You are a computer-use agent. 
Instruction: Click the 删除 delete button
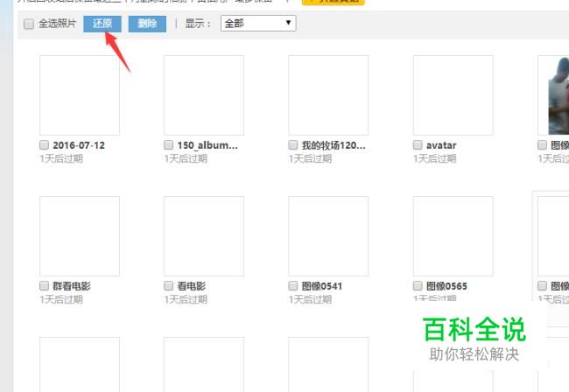click(x=147, y=24)
